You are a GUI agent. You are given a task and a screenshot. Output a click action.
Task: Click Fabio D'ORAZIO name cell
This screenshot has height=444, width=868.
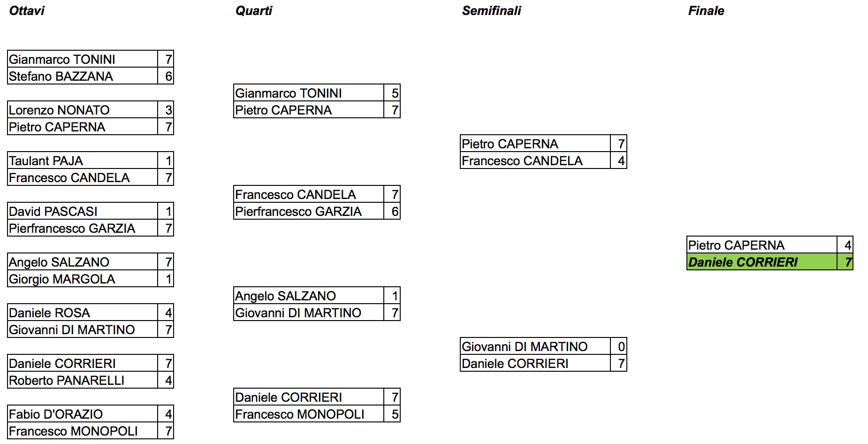coord(83,414)
